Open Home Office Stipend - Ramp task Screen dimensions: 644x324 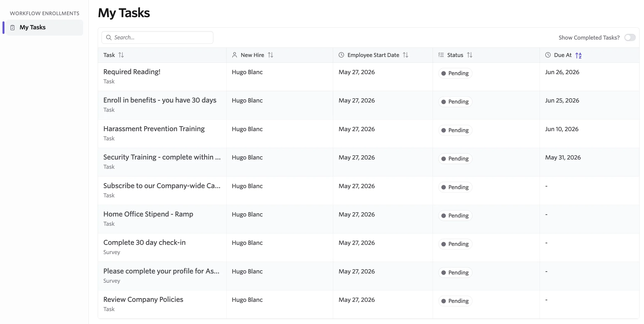click(148, 214)
